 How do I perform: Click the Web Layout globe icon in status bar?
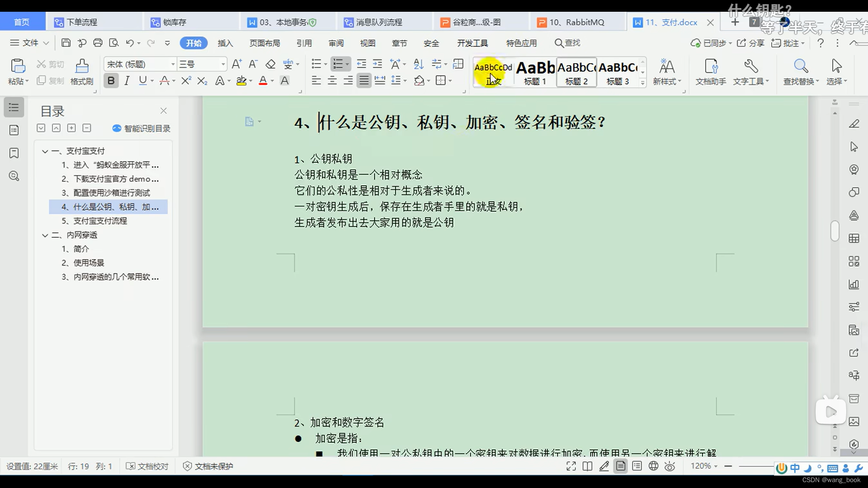point(653,466)
